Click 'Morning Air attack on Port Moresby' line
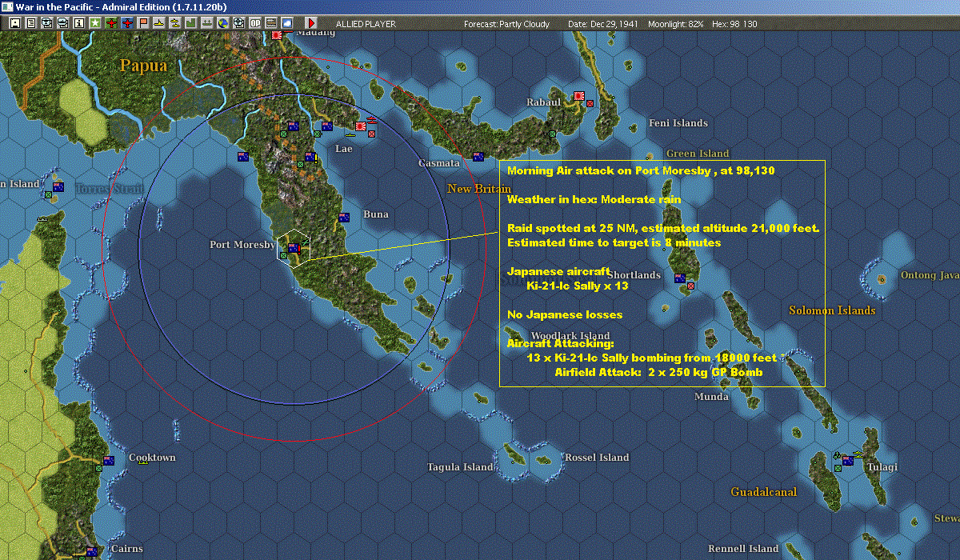 [641, 170]
